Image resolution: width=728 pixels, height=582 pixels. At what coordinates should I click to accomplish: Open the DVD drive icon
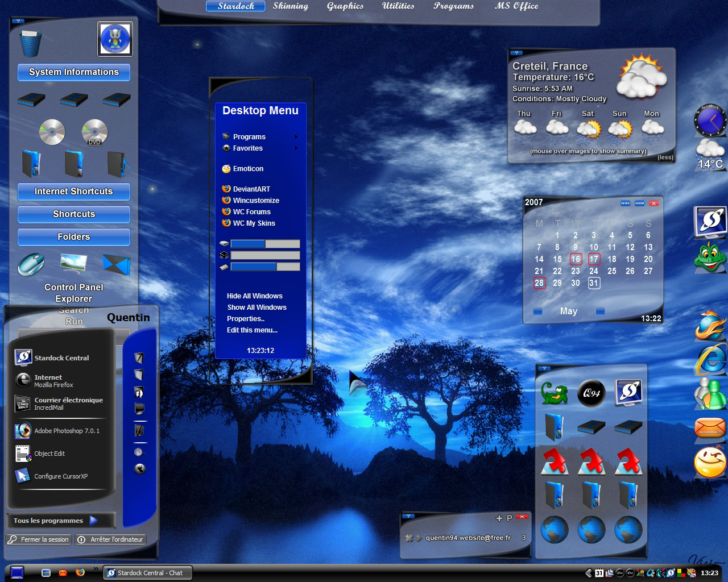coord(94,132)
